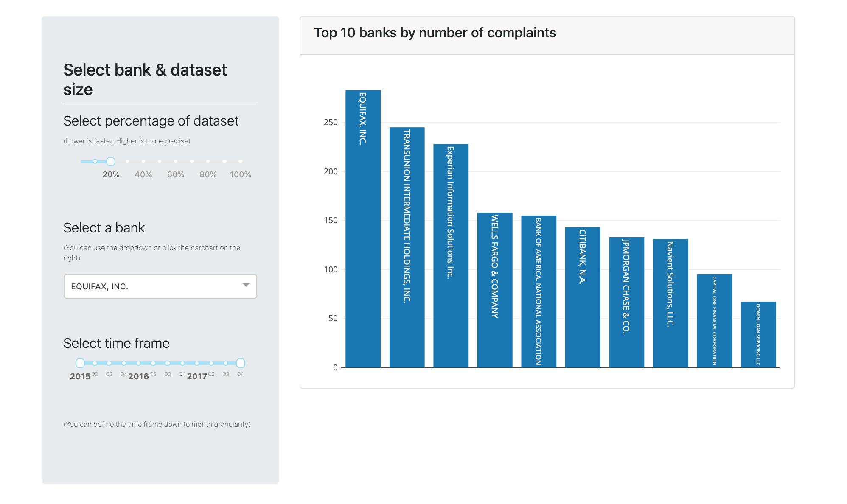Image resolution: width=847 pixels, height=504 pixels.
Task: Click the TRANSUNION INTERMEDIATE HOLDINGS bar
Action: tap(407, 247)
